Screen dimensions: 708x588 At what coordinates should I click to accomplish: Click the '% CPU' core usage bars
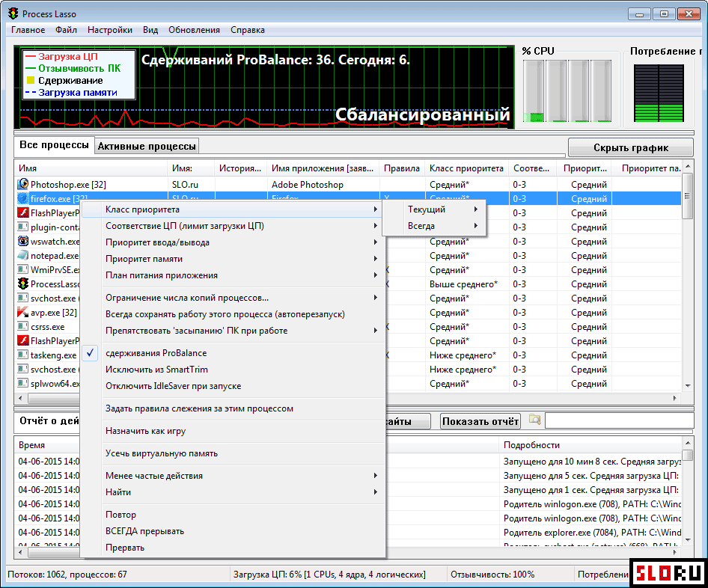tap(567, 91)
